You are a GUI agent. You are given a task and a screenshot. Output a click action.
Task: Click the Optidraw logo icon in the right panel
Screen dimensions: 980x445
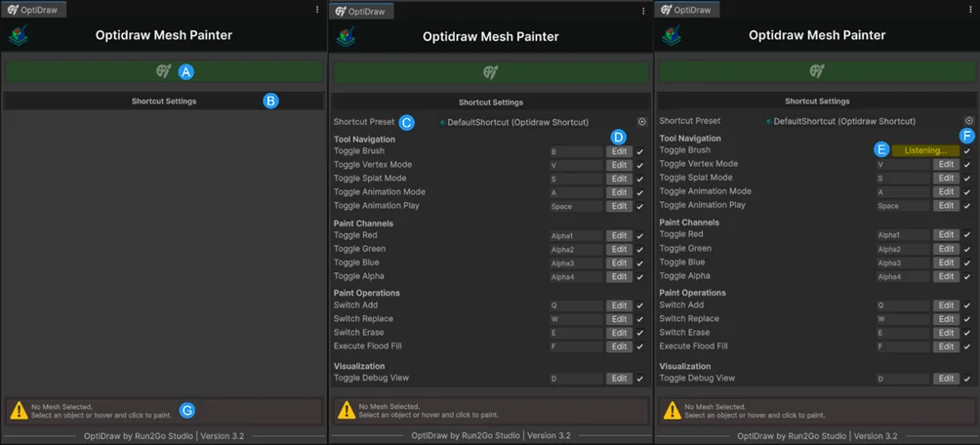[x=672, y=36]
